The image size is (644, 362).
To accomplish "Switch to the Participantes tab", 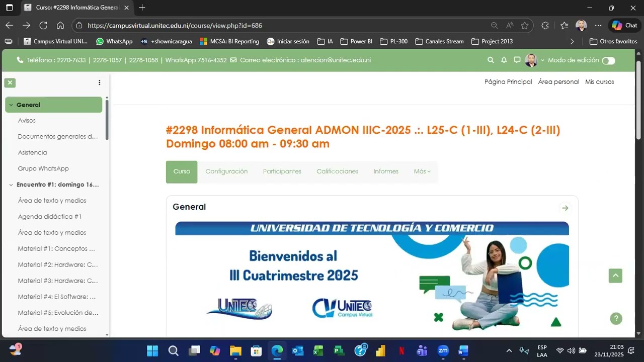I will pyautogui.click(x=282, y=171).
